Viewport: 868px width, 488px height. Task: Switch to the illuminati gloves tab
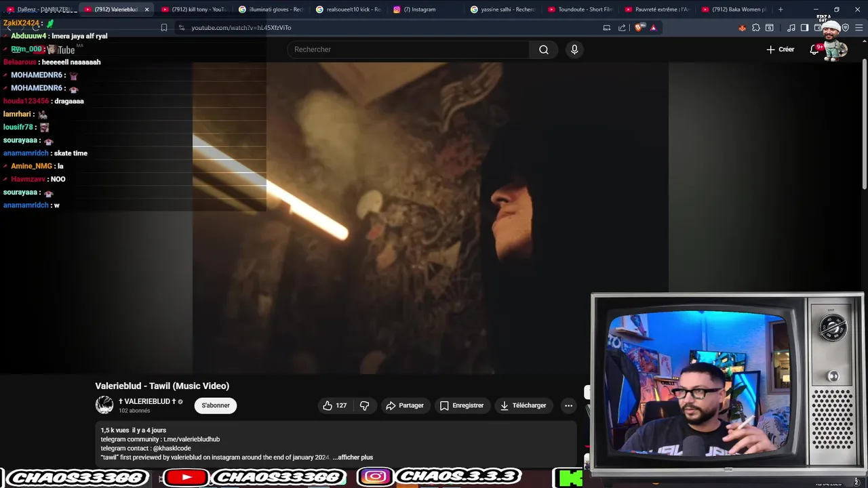[271, 9]
